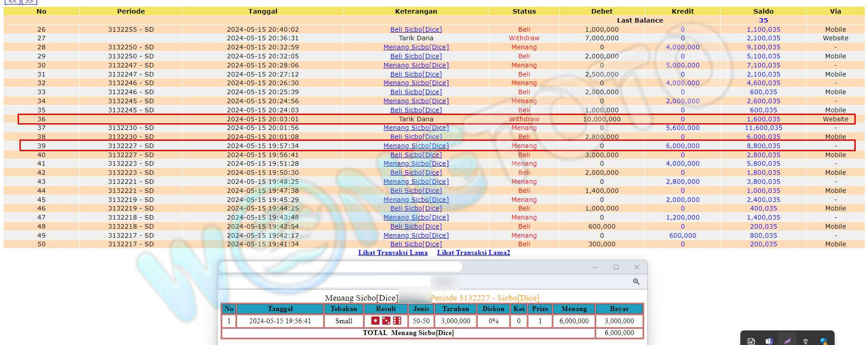The image size is (868, 345).
Task: Open Menang Sicbo[Dice] link for period 3132230
Action: point(416,128)
